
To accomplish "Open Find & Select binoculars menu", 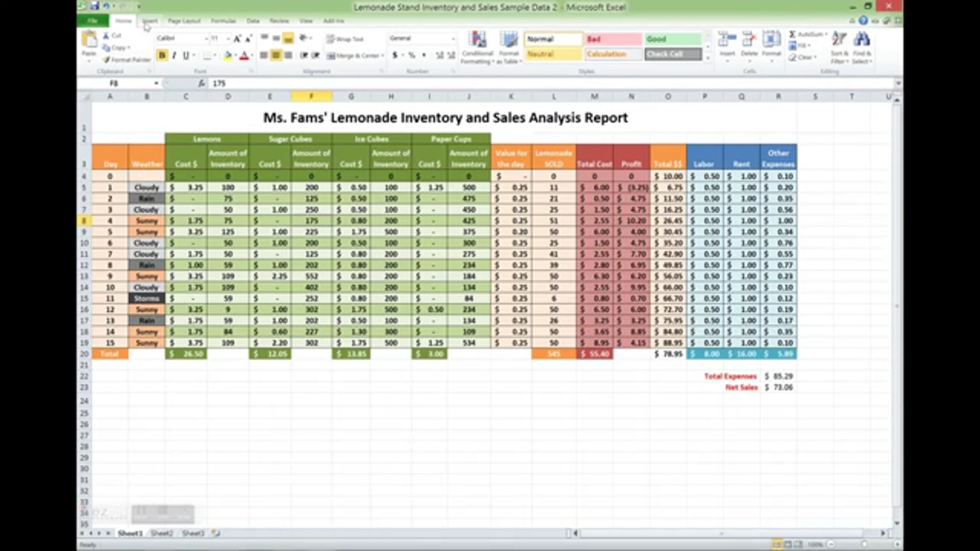I will 862,47.
